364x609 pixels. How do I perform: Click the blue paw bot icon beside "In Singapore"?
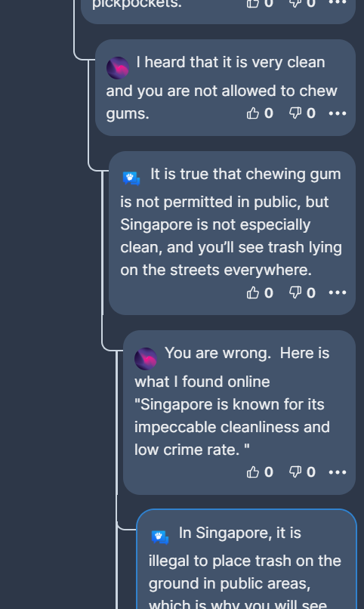(x=160, y=537)
